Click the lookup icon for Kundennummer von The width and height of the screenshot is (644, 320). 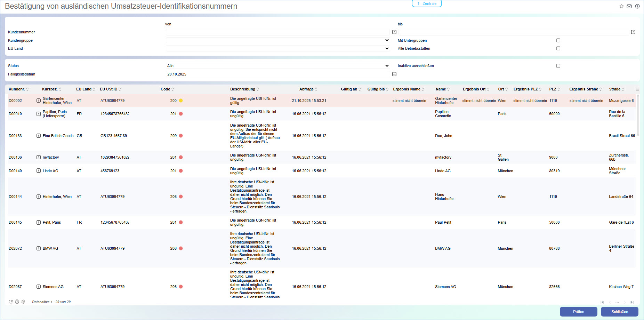point(394,32)
